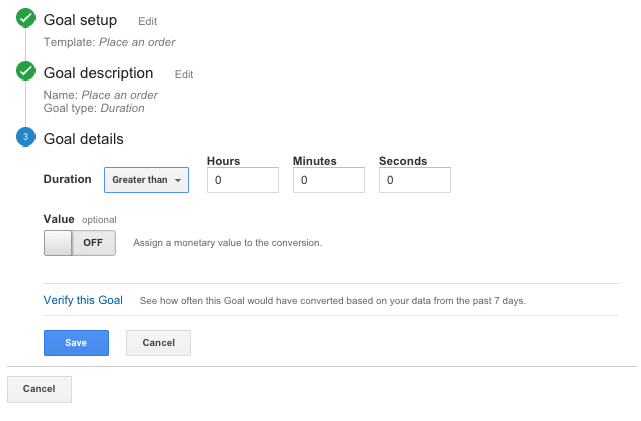Click the green checkmark beside Goal setup
The height and width of the screenshot is (421, 641).
(x=25, y=18)
